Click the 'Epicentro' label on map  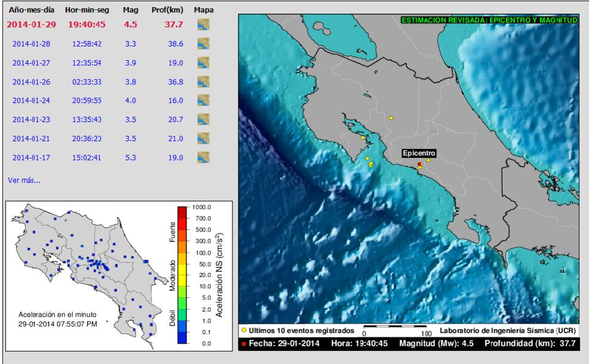[x=419, y=153]
